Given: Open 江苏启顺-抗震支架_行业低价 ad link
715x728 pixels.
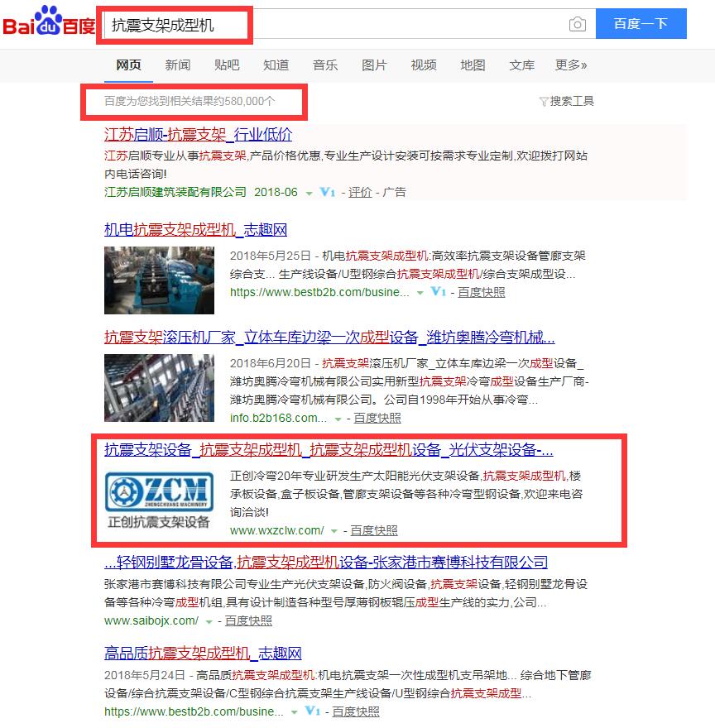Looking at the screenshot, I should 198,134.
